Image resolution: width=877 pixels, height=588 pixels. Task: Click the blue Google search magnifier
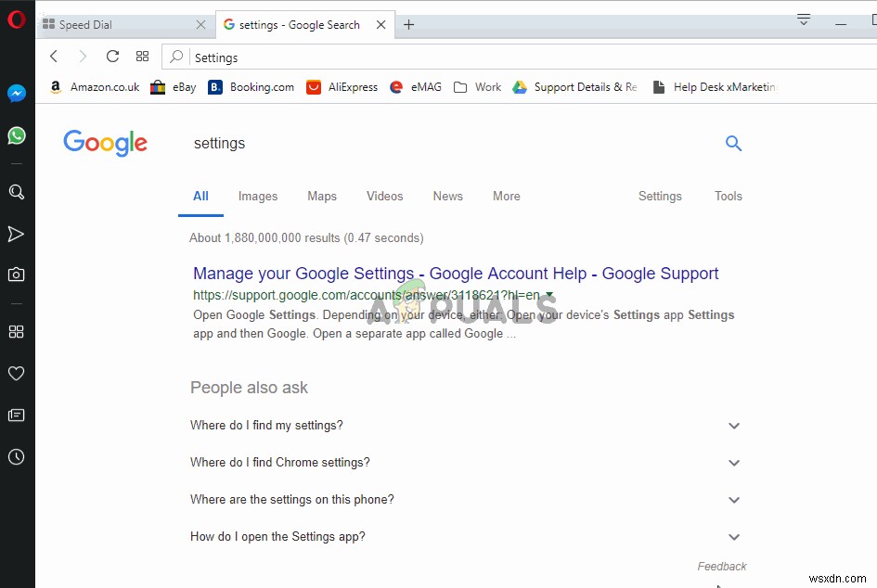coord(733,143)
